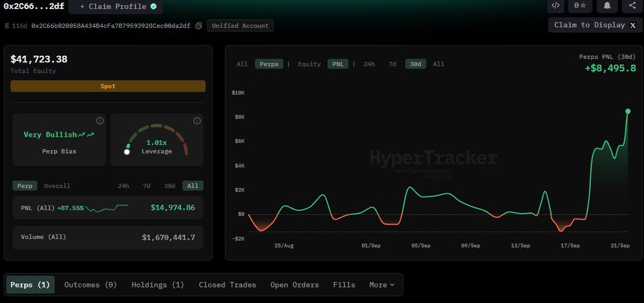
Task: Click hourglass icon next to 116d
Action: [x=8, y=26]
